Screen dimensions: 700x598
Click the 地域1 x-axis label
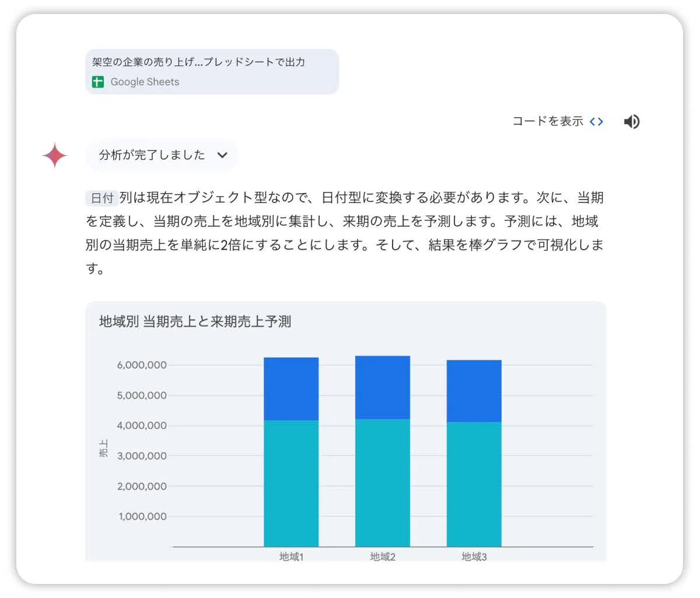291,557
